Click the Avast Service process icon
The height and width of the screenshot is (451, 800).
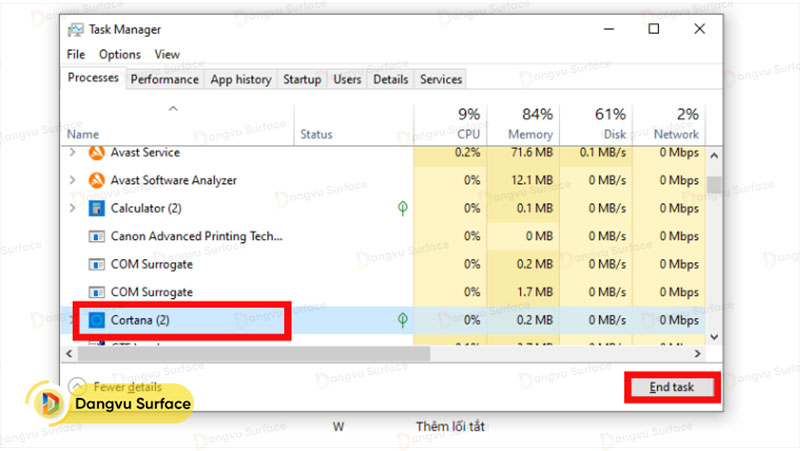point(96,153)
